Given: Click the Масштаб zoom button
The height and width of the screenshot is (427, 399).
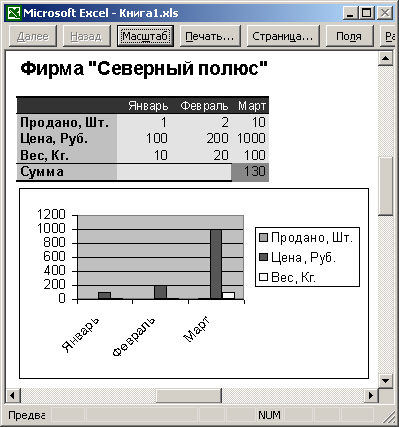Looking at the screenshot, I should click(x=145, y=36).
